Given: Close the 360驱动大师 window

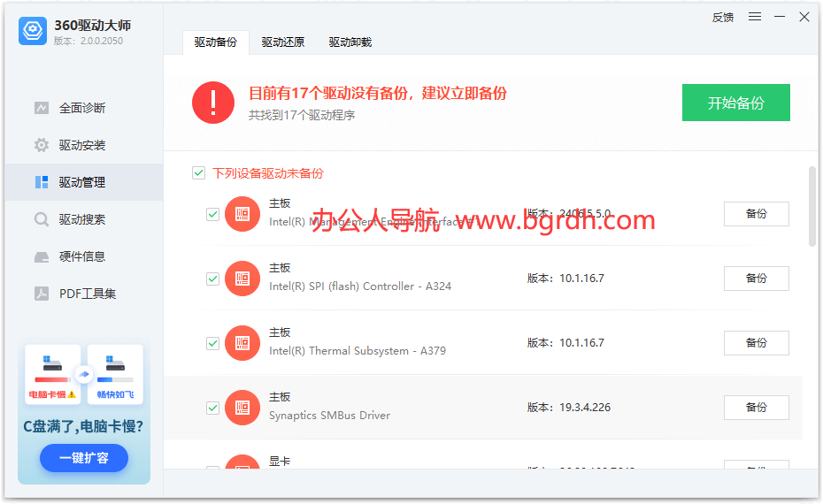Looking at the screenshot, I should coord(804,17).
